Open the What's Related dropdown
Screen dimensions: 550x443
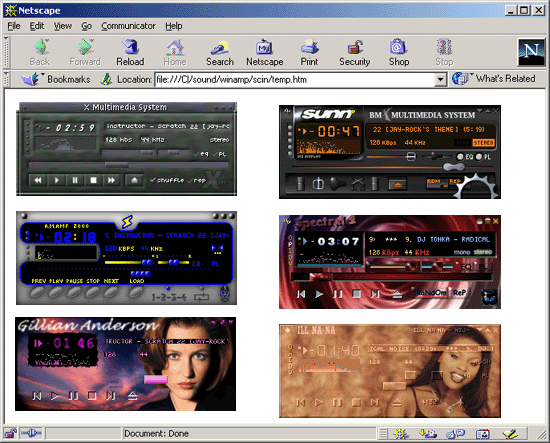pyautogui.click(x=494, y=79)
